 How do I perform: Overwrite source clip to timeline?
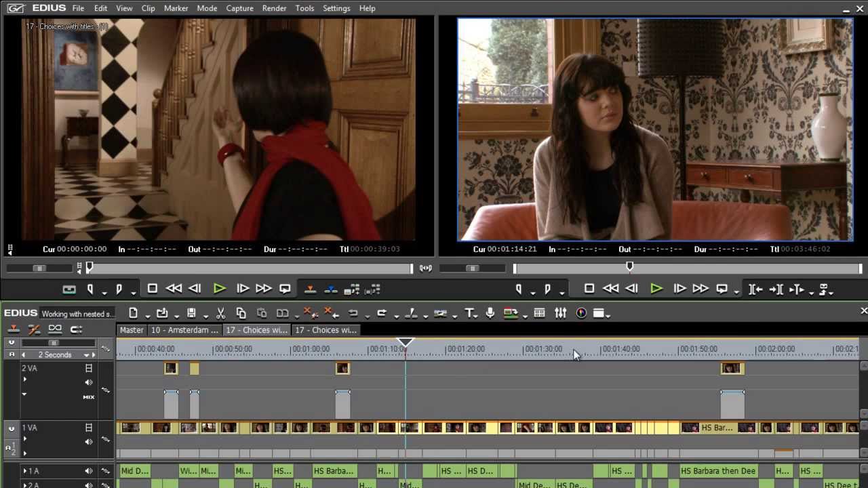[x=331, y=289]
